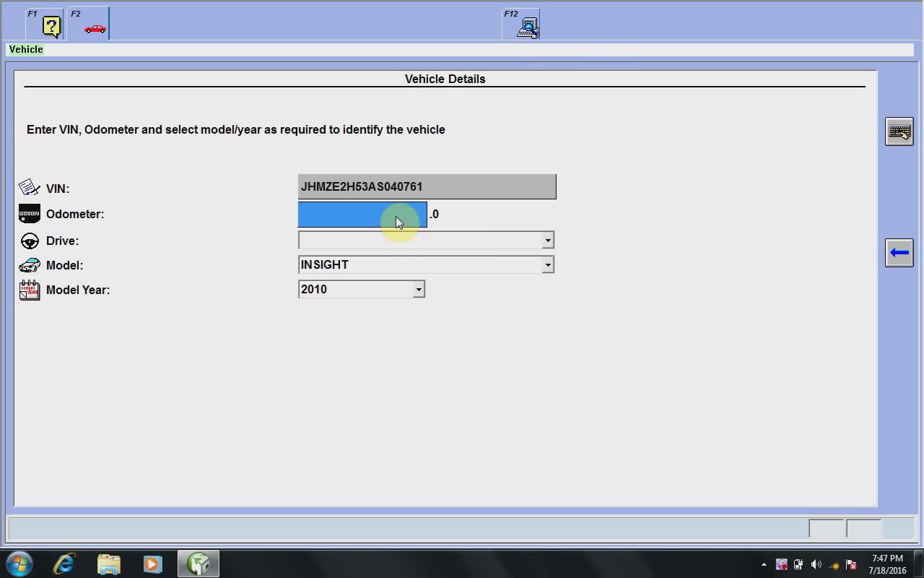Click the 'Vehicle Details' heading

pos(445,79)
